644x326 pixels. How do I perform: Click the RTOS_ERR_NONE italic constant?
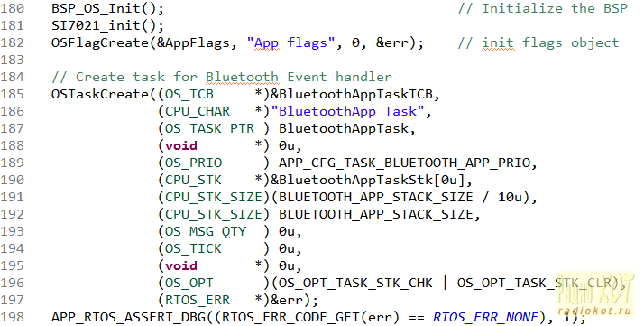pyautogui.click(x=485, y=317)
